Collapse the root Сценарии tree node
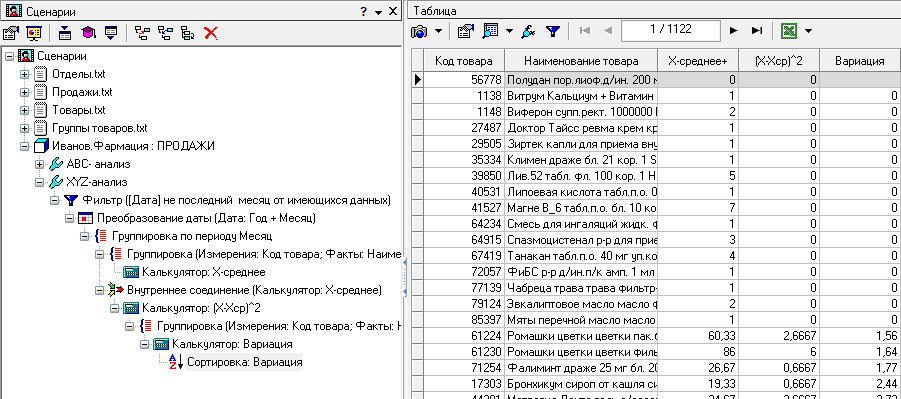Screen dimensions: 901x399 pos(9,56)
